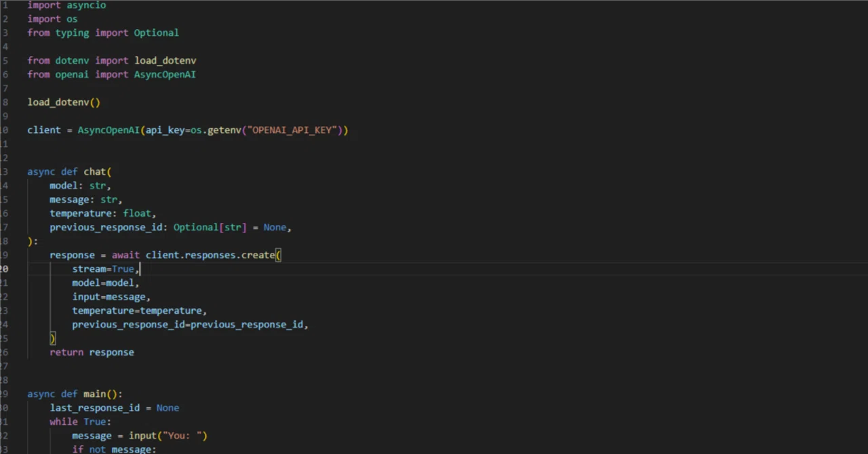
Task: Click the "OPENAI_API_KEY" string literal
Action: click(292, 130)
